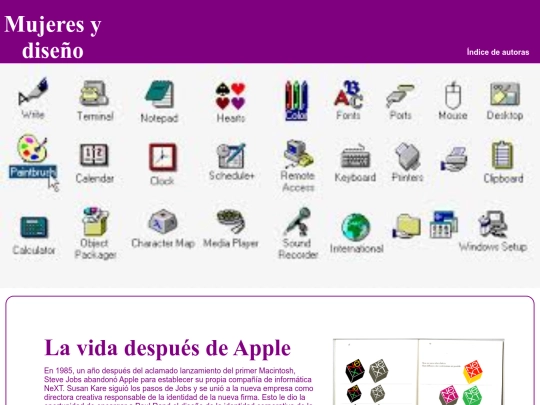This screenshot has height=405, width=540.
Task: Open the Sound Recorder microphone icon
Action: [x=298, y=221]
